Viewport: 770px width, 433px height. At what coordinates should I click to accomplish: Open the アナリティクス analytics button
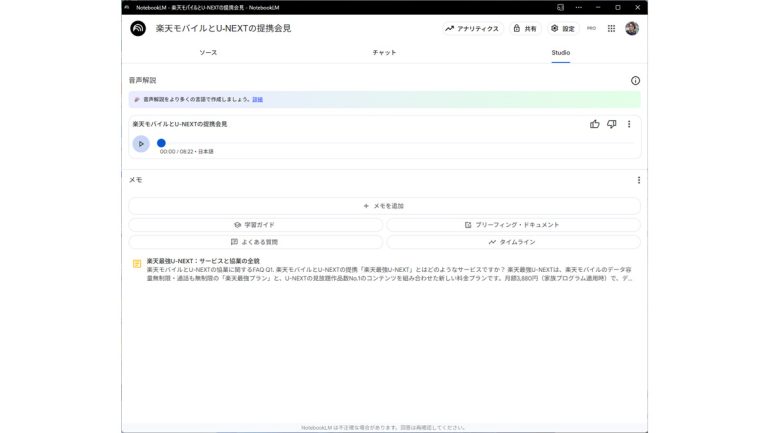(x=472, y=28)
